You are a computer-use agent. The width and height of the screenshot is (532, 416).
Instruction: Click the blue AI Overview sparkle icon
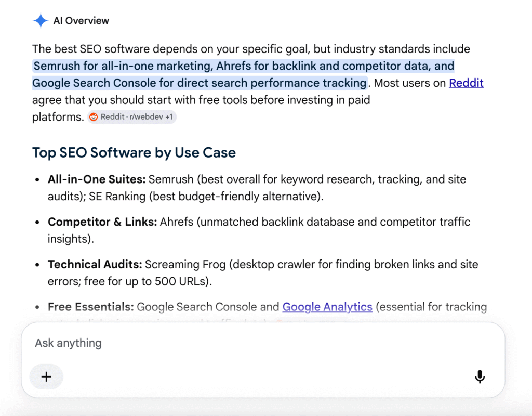[x=41, y=21]
